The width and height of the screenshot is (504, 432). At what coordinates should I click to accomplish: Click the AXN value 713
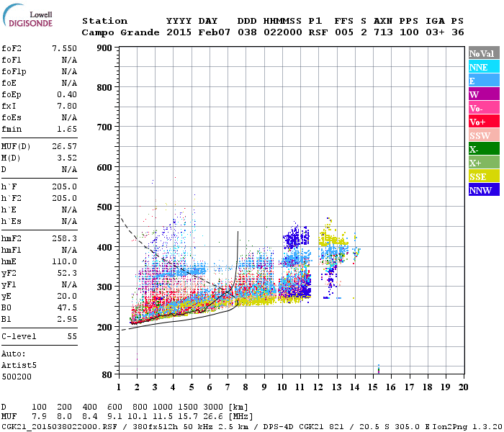pos(383,32)
